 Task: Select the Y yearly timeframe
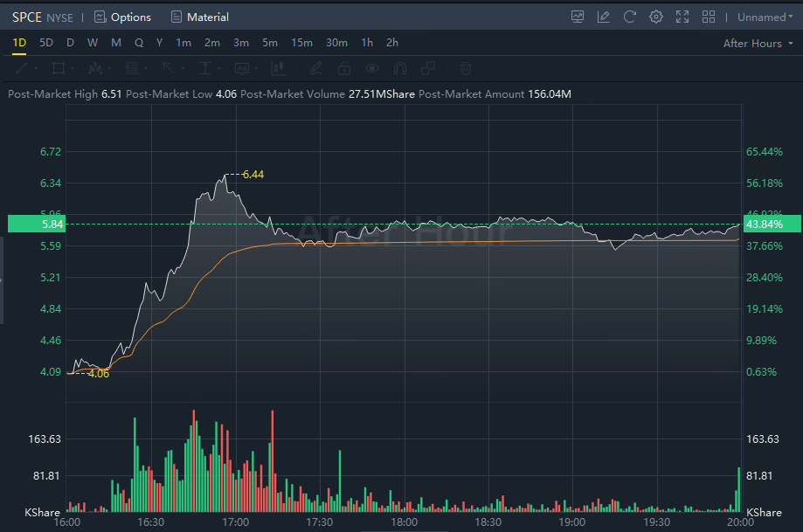click(x=159, y=43)
